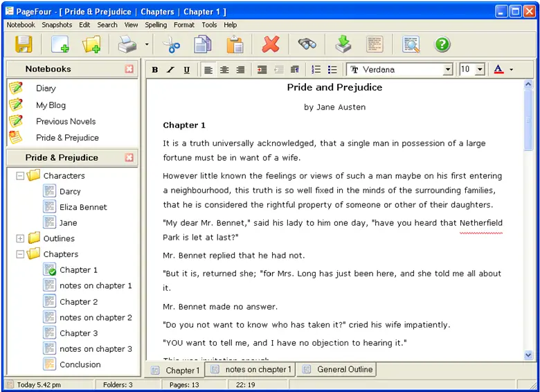
Task: Align text right
Action: point(240,70)
